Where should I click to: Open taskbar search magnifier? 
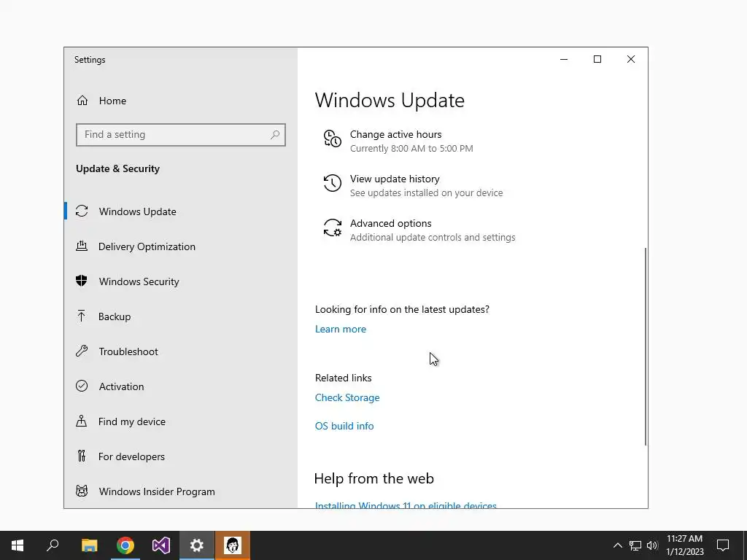(53, 545)
